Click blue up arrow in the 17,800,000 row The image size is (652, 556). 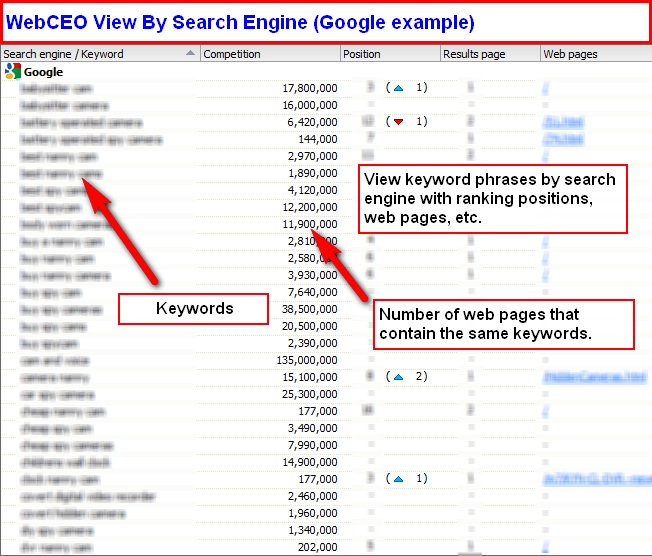(398, 88)
